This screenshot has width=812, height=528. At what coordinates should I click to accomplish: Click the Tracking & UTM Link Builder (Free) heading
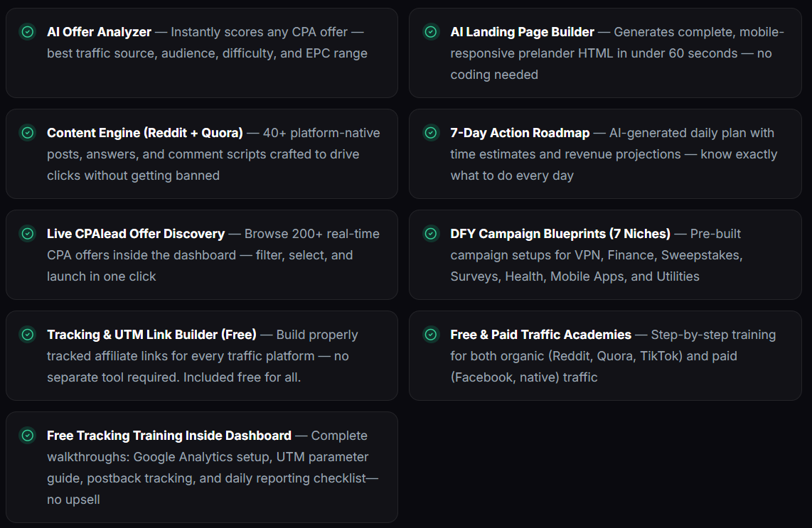pyautogui.click(x=151, y=335)
